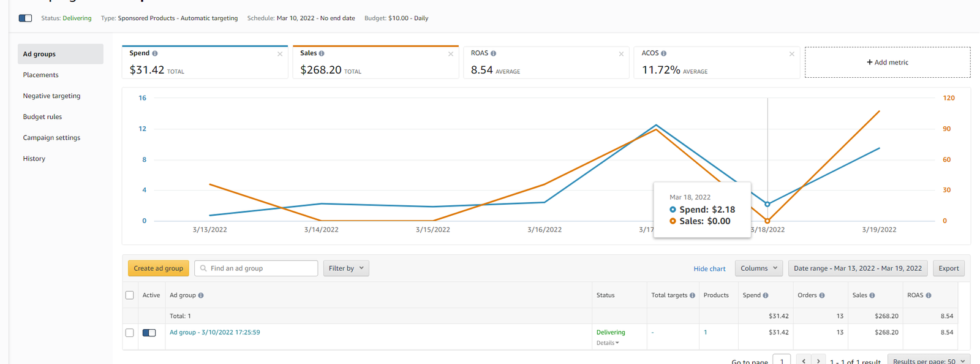This screenshot has width=980, height=364.
Task: Click the Hide chart link
Action: pos(709,269)
